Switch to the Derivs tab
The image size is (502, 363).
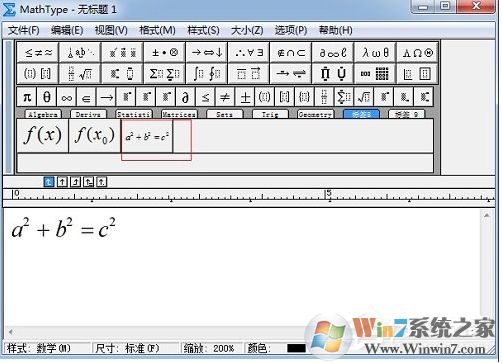click(x=88, y=114)
